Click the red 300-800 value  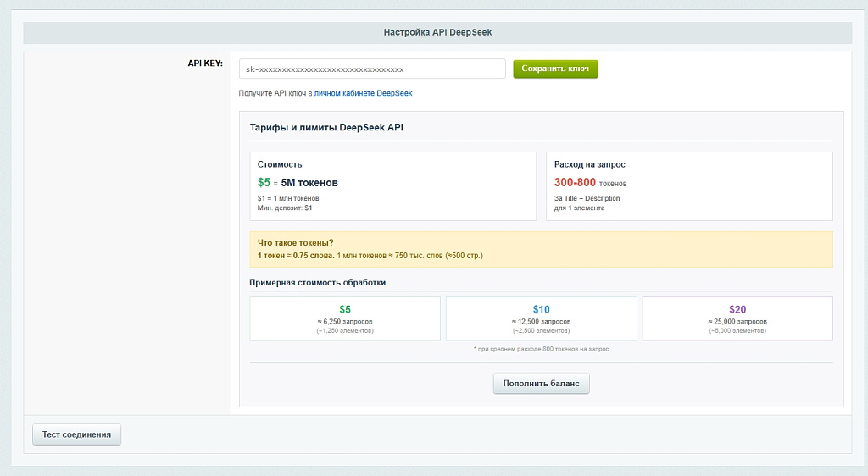(575, 182)
